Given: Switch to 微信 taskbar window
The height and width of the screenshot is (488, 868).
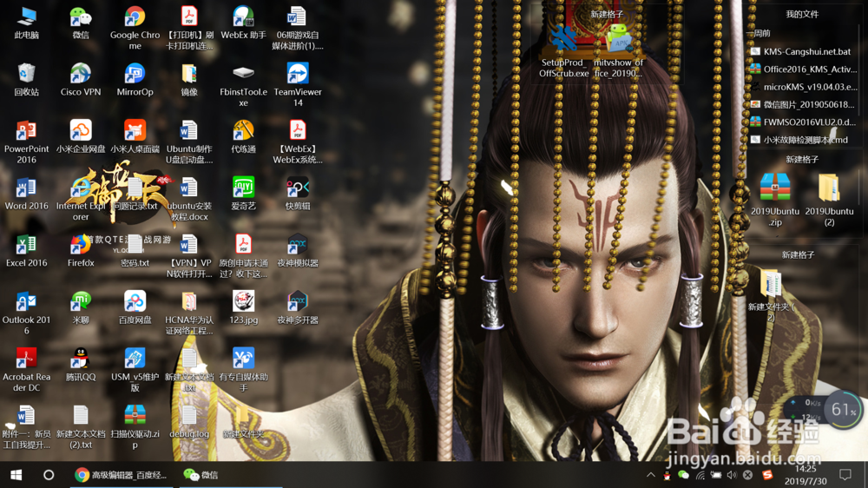Looking at the screenshot, I should (x=231, y=475).
